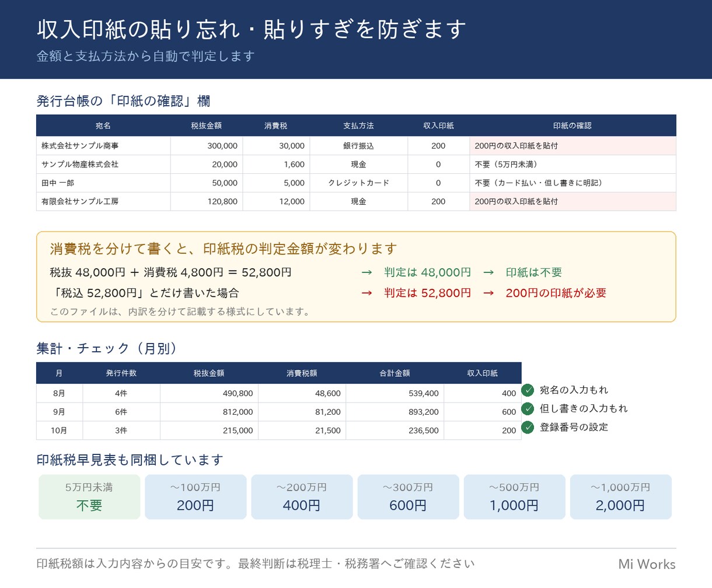Screen dimensions: 712x588
Task: Click the 236,500 total amount cell
Action: pos(395,430)
